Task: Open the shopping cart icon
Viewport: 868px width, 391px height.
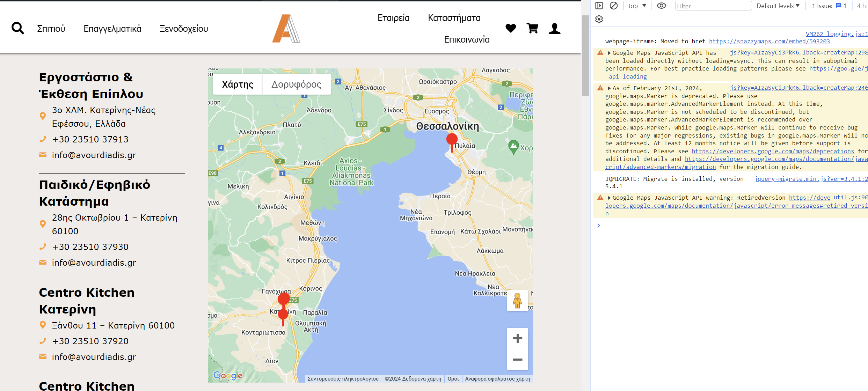Action: click(x=532, y=28)
